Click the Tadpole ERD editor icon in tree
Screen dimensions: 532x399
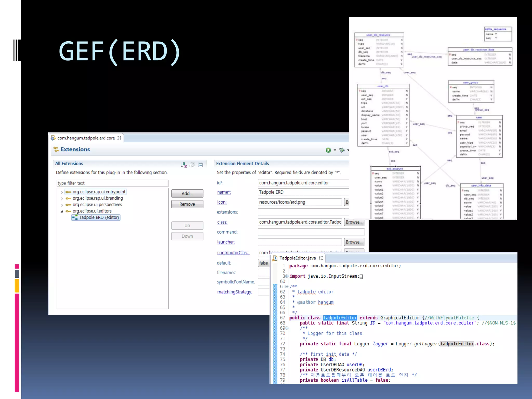point(75,218)
